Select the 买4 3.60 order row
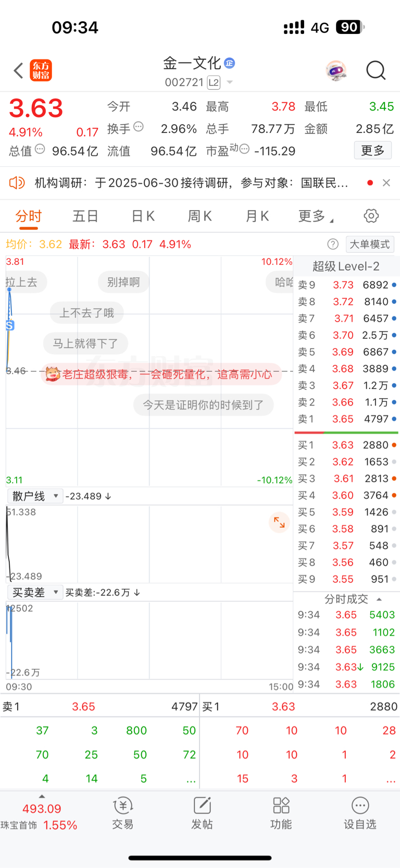This screenshot has height=868, width=400. point(346,495)
